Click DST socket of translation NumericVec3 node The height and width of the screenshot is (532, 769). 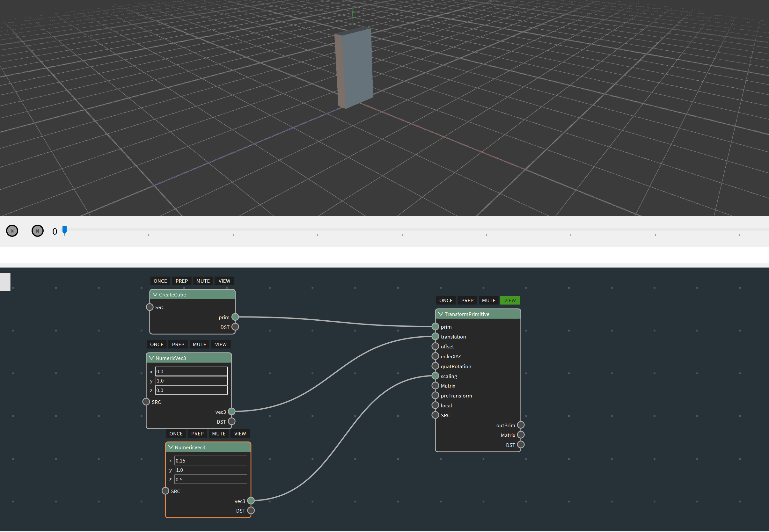click(x=232, y=422)
